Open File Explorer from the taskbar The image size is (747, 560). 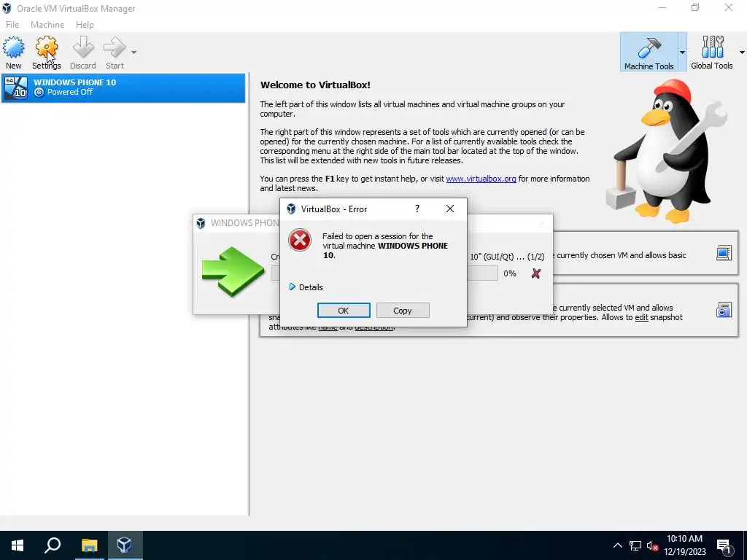pos(89,545)
